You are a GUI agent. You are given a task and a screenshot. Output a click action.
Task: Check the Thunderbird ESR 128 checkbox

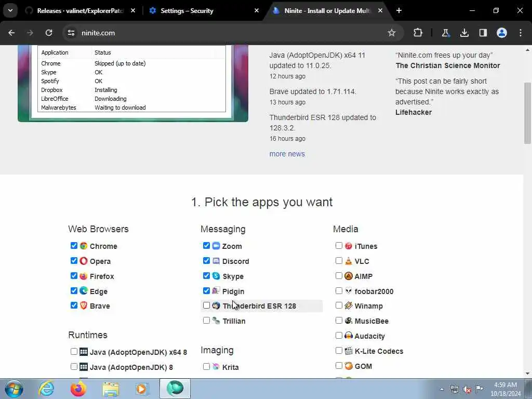point(206,305)
